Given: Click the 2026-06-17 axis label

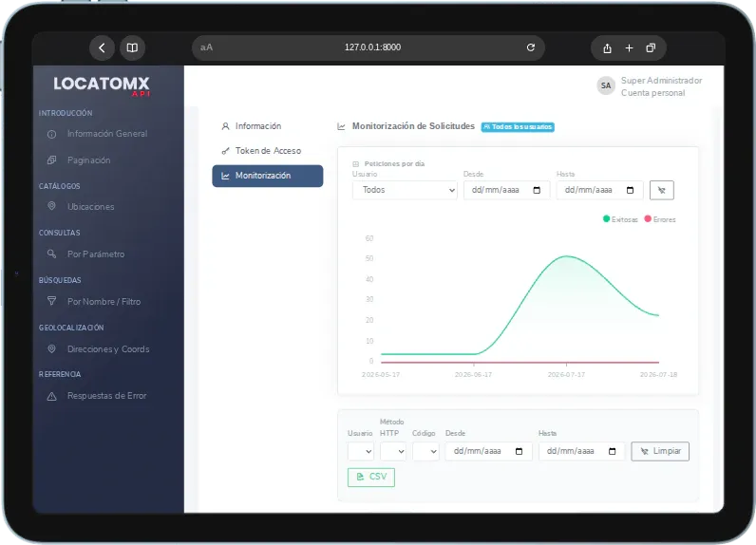Looking at the screenshot, I should click(474, 374).
